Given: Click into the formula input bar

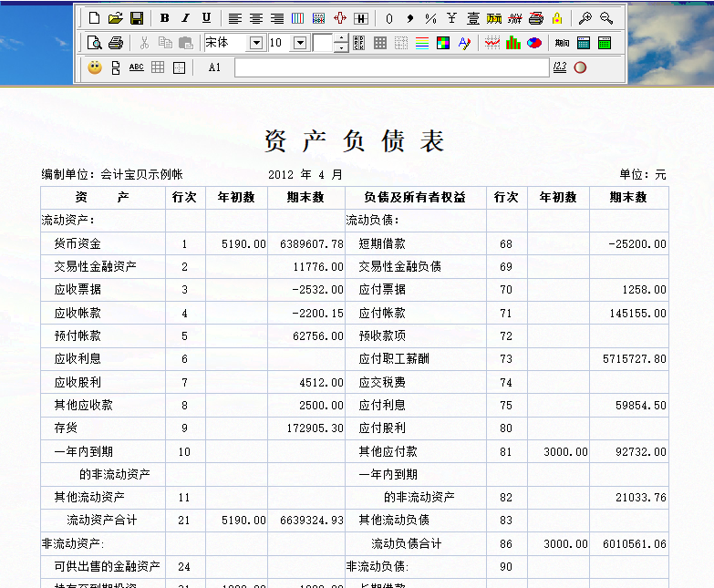Looking at the screenshot, I should (392, 67).
